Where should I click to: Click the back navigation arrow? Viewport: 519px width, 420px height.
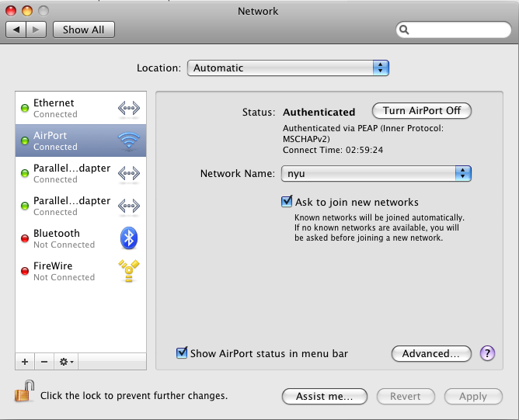[x=16, y=30]
